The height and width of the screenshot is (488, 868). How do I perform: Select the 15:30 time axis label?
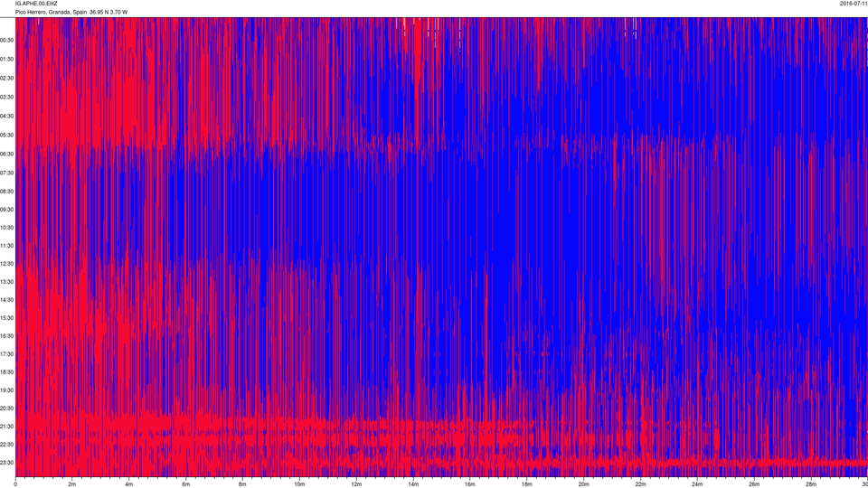point(6,318)
